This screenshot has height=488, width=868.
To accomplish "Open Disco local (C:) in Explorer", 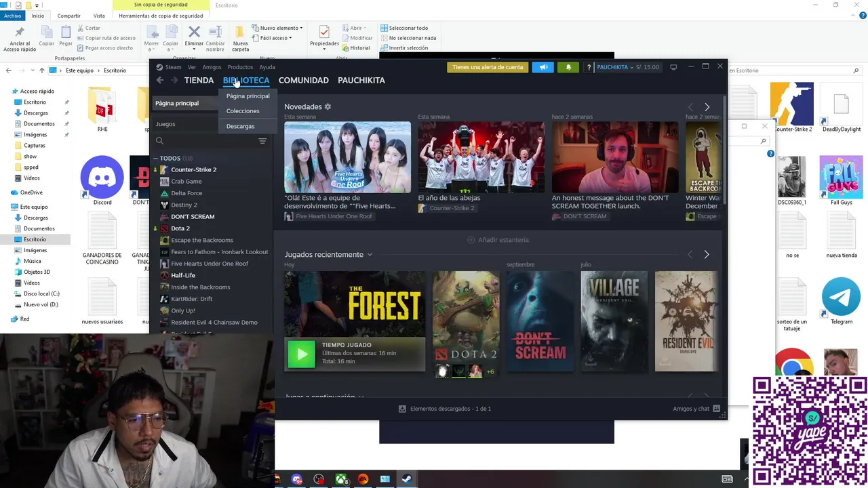I will pyautogui.click(x=41, y=293).
